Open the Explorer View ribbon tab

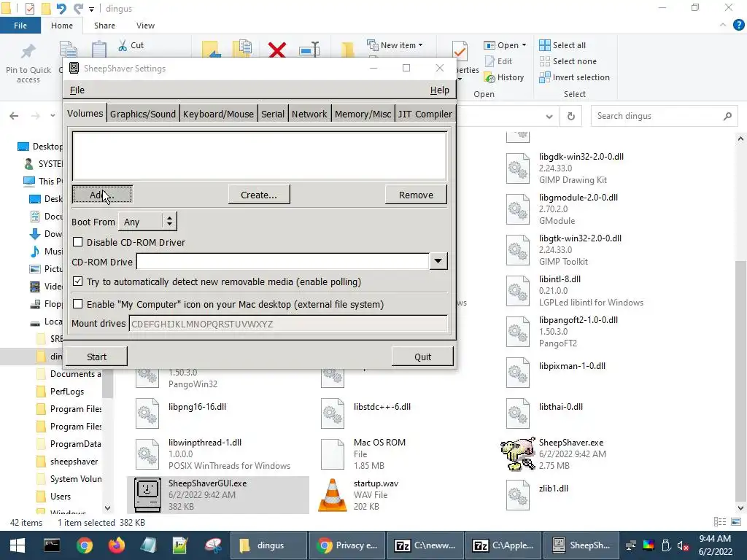tap(145, 26)
